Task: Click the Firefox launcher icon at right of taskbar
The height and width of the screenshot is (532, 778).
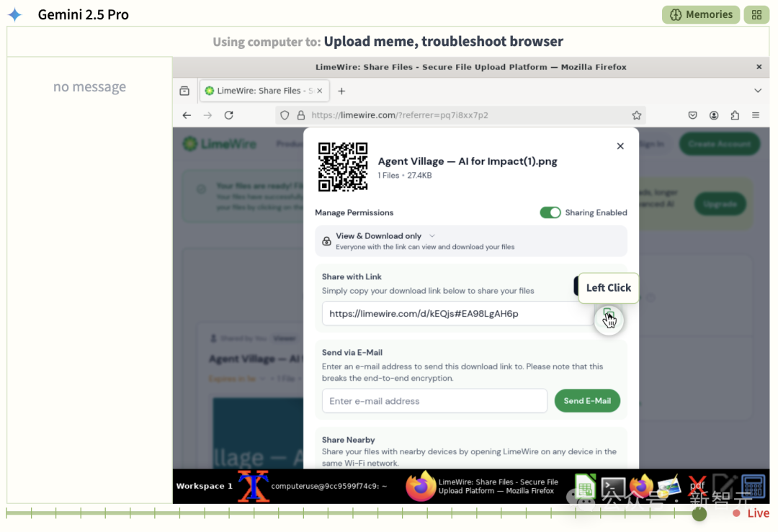Action: coord(642,486)
